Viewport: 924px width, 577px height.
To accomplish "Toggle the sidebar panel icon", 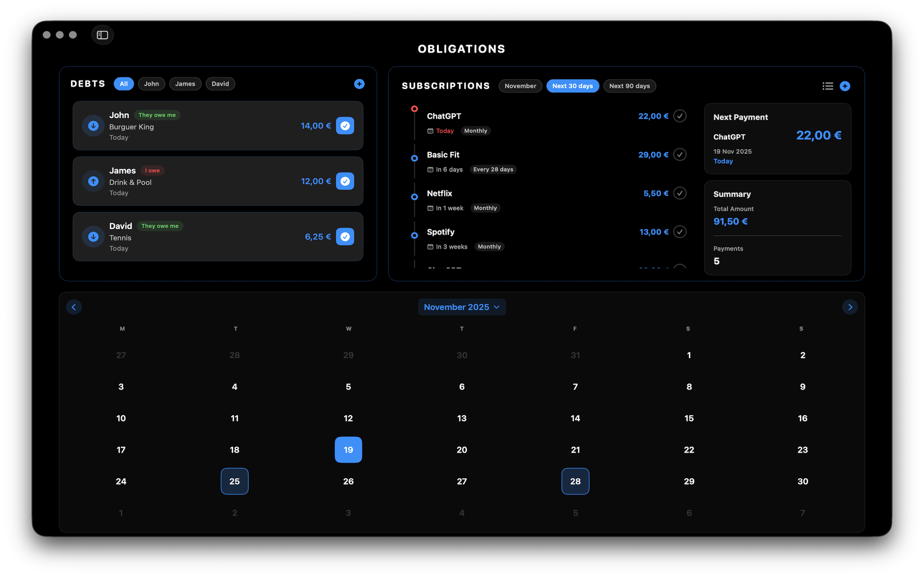I will click(x=102, y=35).
